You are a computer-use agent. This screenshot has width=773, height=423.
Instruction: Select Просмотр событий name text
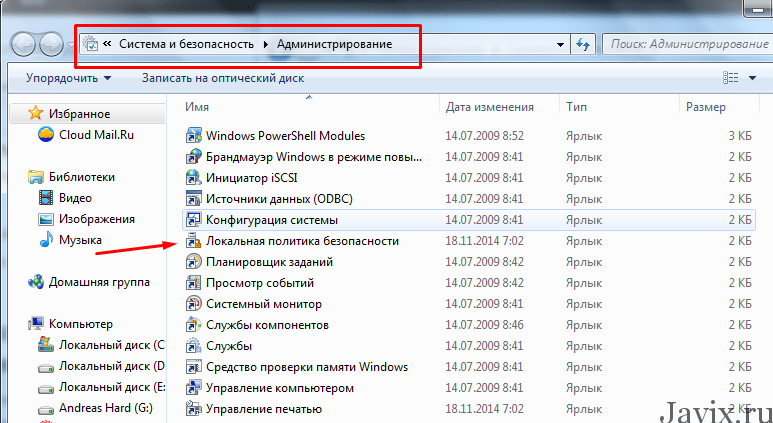click(x=260, y=283)
